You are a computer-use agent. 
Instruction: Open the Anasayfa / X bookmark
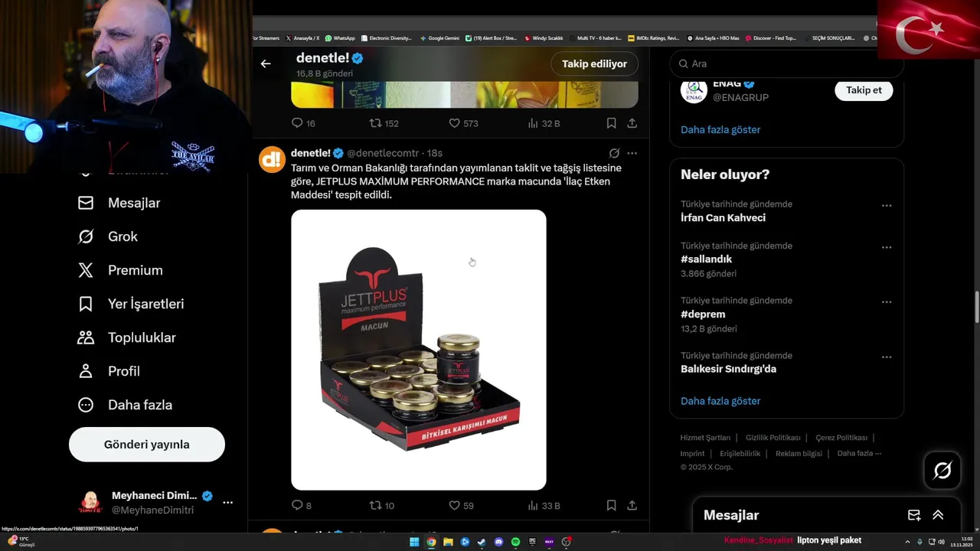point(302,38)
